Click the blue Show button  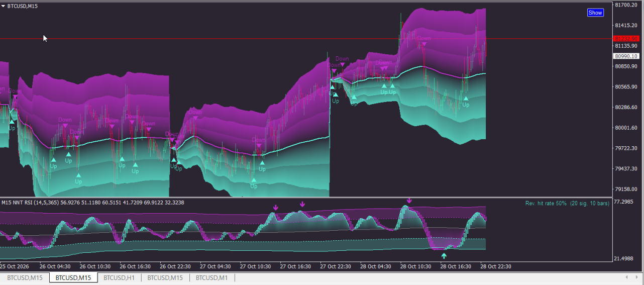595,13
